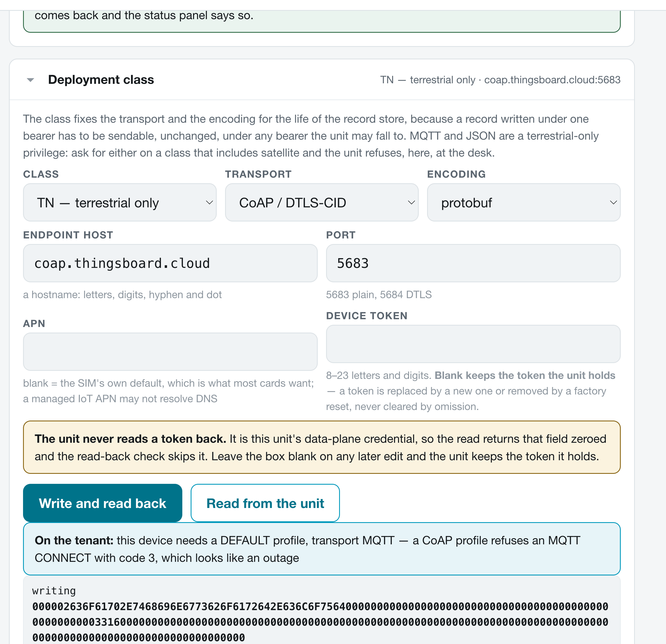Image resolution: width=666 pixels, height=644 pixels.
Task: Click the Deployment class header title
Action: click(x=101, y=79)
